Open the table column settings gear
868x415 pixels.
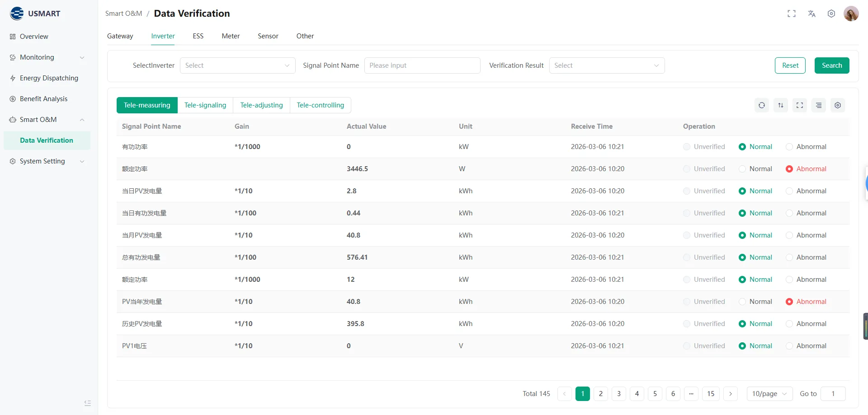[x=838, y=105]
